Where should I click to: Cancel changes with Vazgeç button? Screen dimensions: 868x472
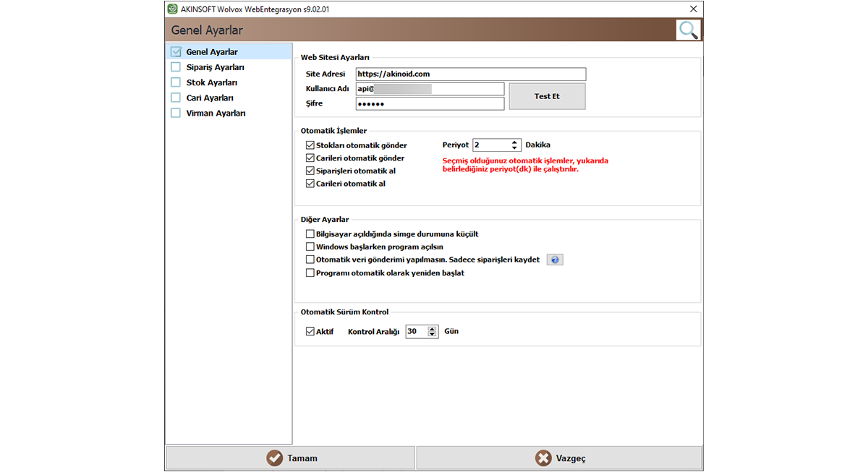[559, 458]
